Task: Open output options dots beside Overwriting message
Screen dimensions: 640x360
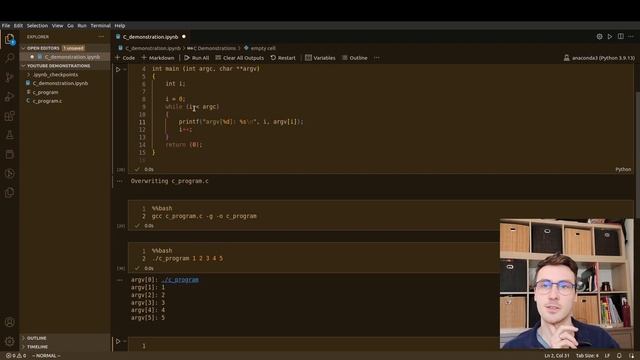Action: pos(120,181)
